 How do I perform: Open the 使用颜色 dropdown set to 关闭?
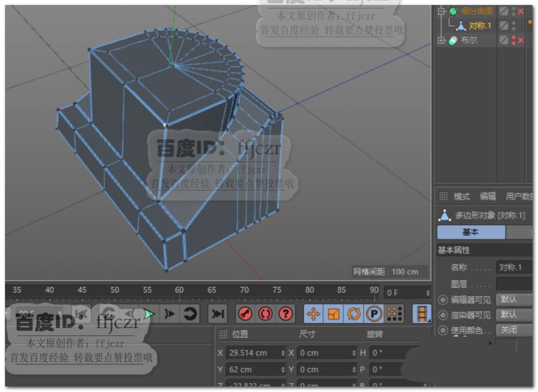pos(514,330)
